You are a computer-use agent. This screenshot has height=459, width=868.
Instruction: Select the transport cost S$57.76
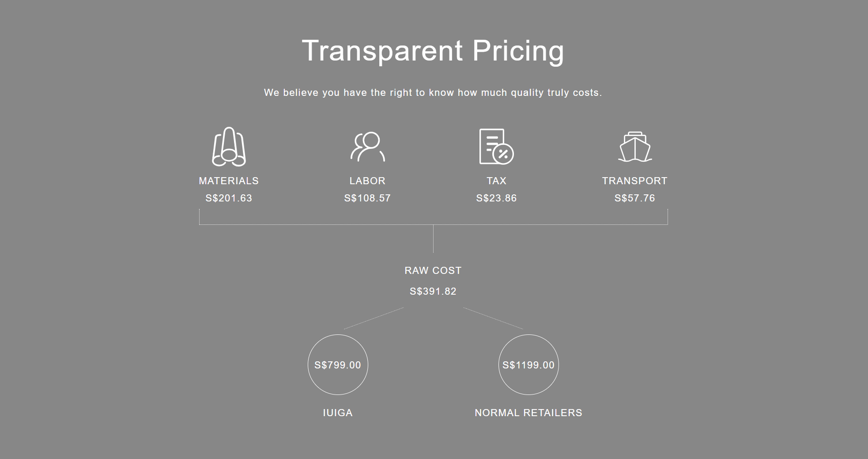tap(635, 198)
